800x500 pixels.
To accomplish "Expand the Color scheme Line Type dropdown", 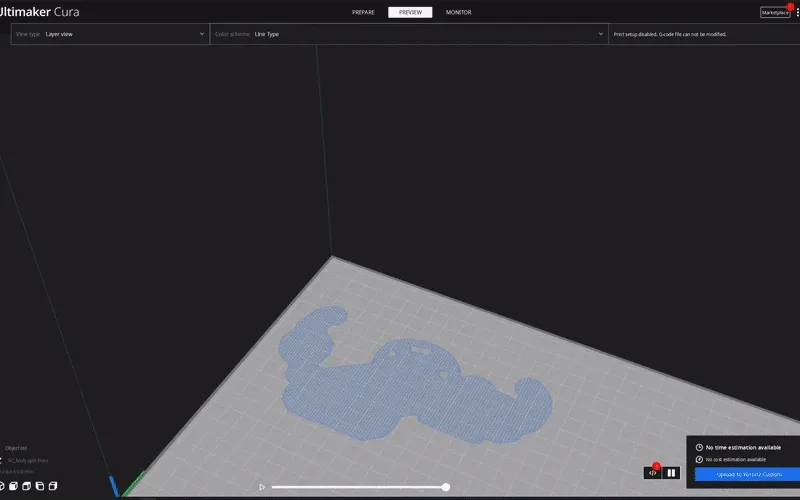I will 409,34.
